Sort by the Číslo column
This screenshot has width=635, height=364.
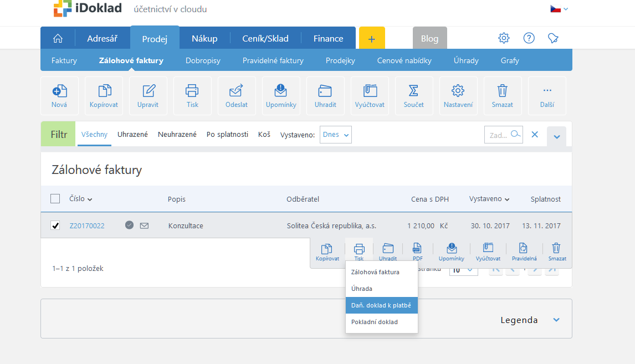[80, 199]
